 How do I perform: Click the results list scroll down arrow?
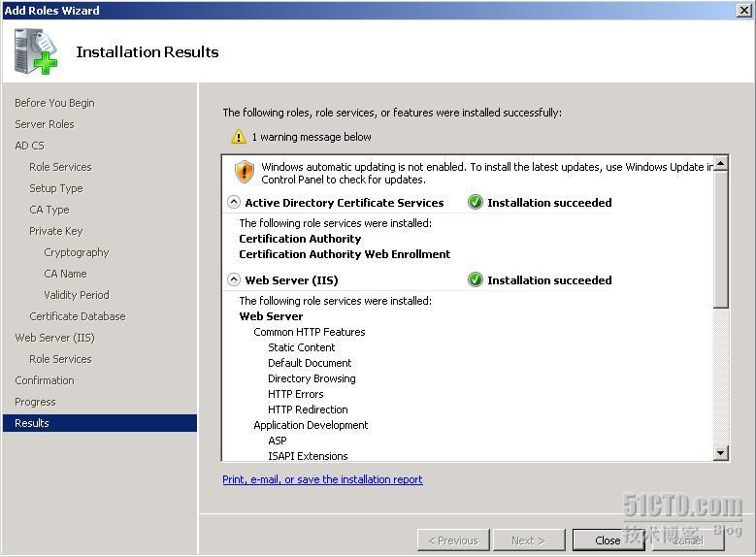click(x=721, y=453)
